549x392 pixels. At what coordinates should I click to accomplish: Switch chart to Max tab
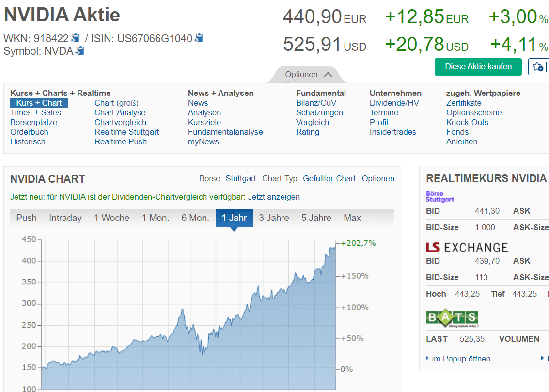pos(352,218)
